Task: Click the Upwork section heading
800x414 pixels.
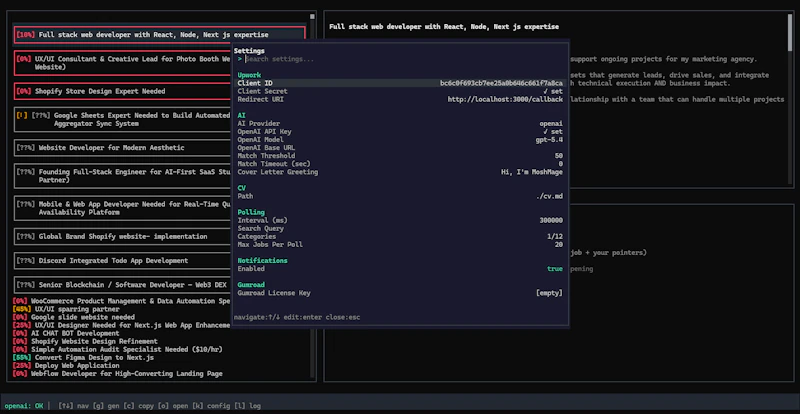Action: click(249, 75)
